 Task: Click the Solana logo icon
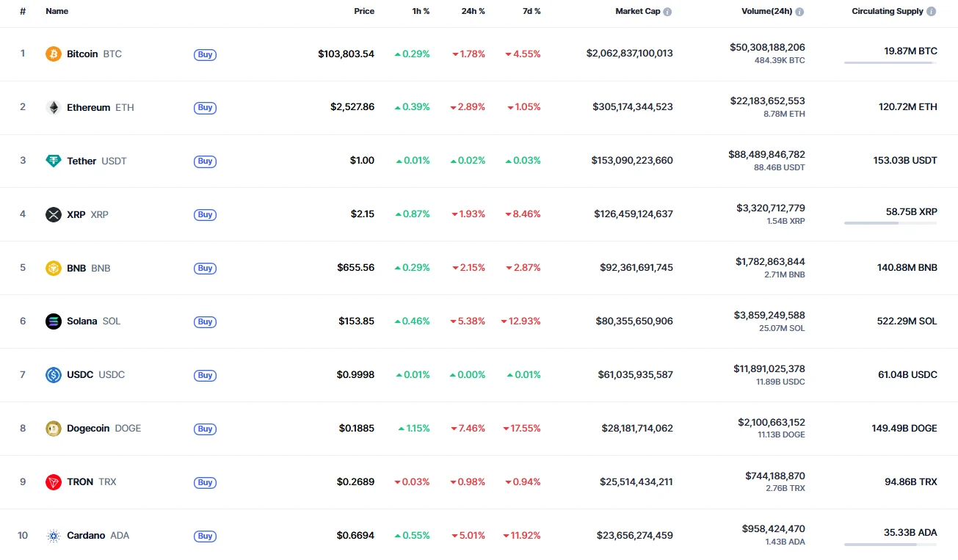[54, 321]
